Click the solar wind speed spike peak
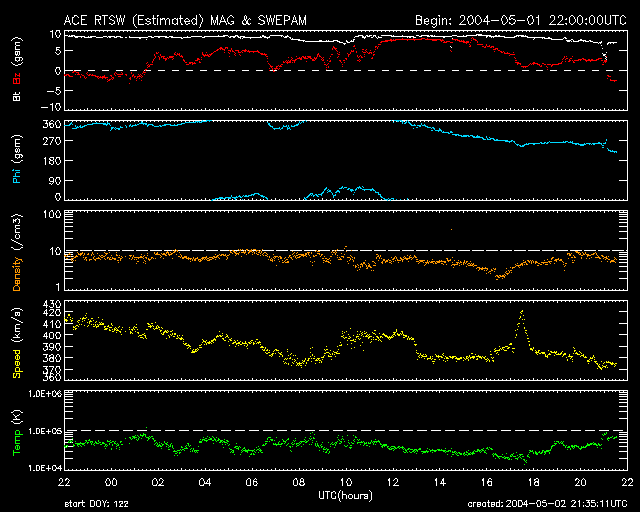Viewport: 640px width, 512px height. (522, 312)
